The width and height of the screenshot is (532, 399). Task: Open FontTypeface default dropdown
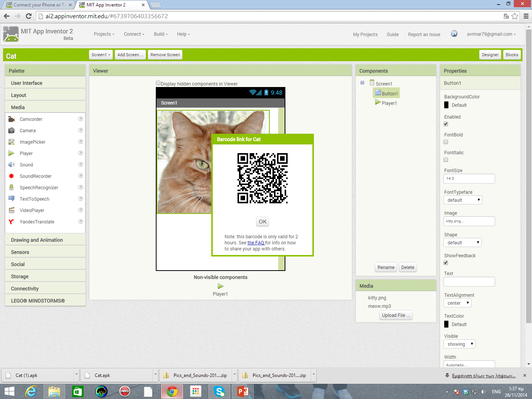(463, 200)
